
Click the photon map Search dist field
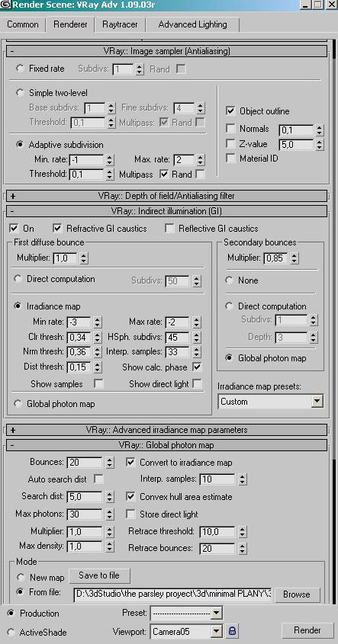point(85,497)
